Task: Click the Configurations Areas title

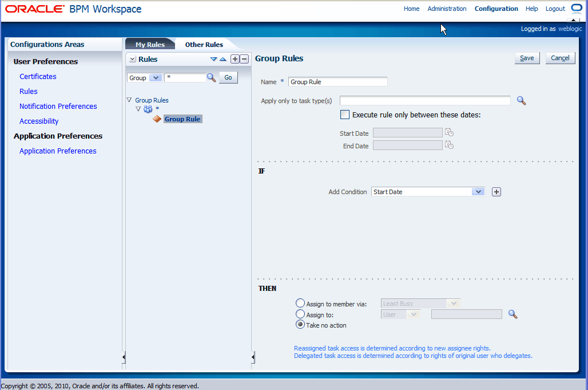Action: [47, 44]
